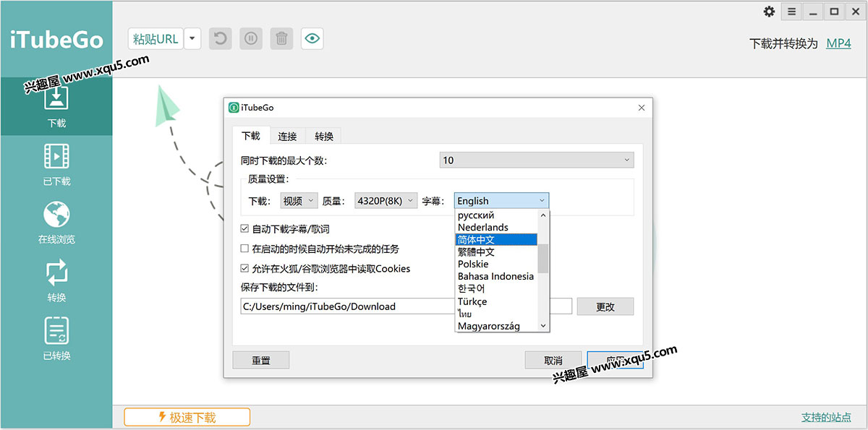
Task: Disable reading Cookies from Firefox/Chrome browsers
Action: (244, 269)
